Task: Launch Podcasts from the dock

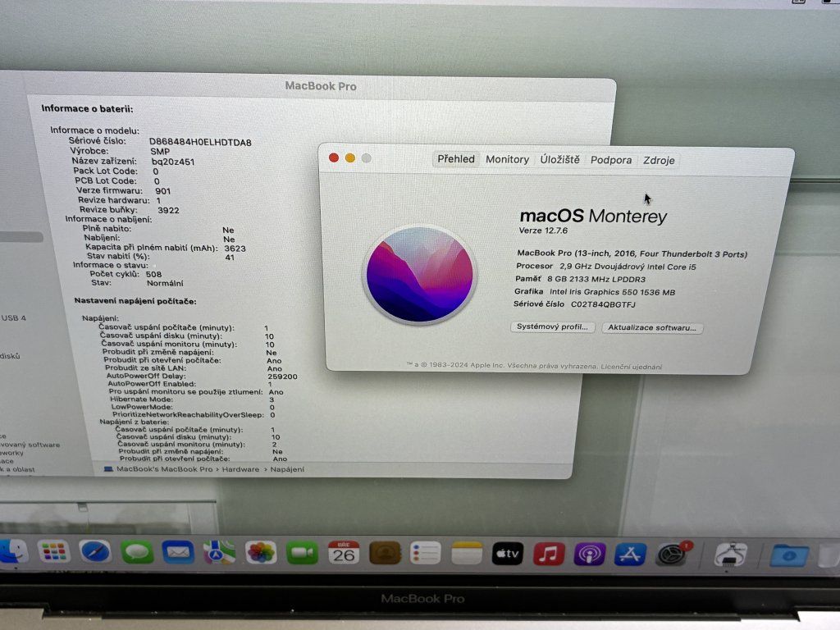Action: click(589, 555)
